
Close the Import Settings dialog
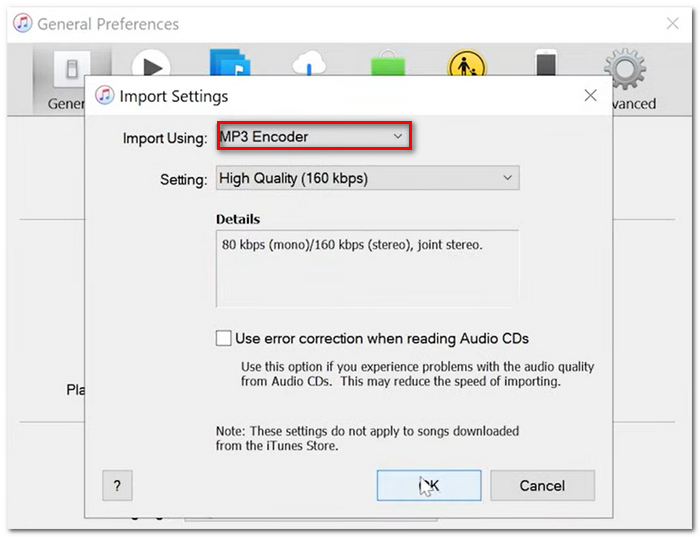tap(590, 95)
